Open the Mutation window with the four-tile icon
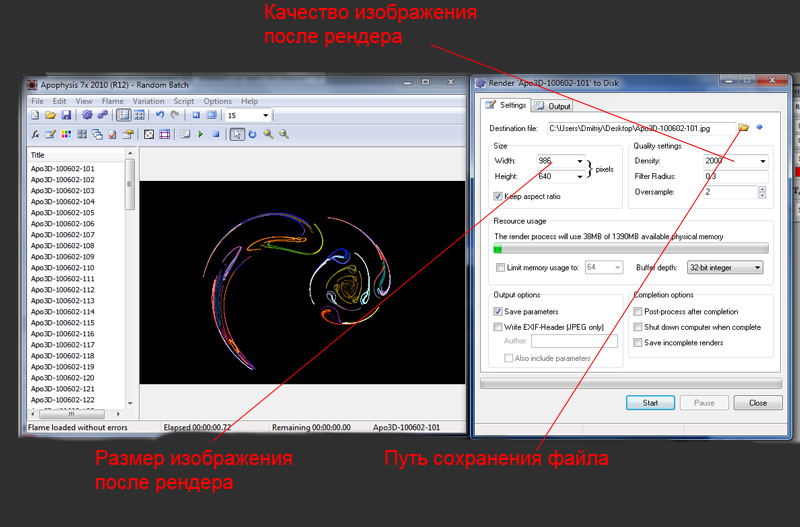The image size is (800, 527). point(82,135)
